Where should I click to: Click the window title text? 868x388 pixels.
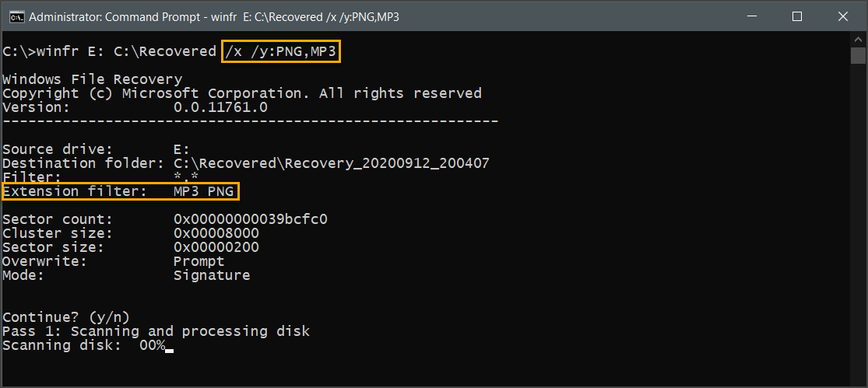[x=213, y=17]
